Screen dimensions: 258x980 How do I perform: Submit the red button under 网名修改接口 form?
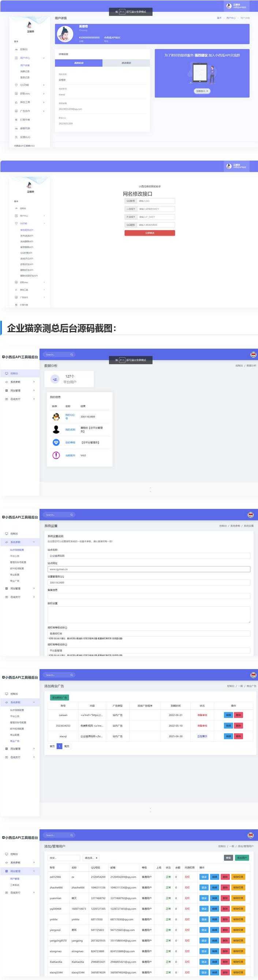pos(150,233)
